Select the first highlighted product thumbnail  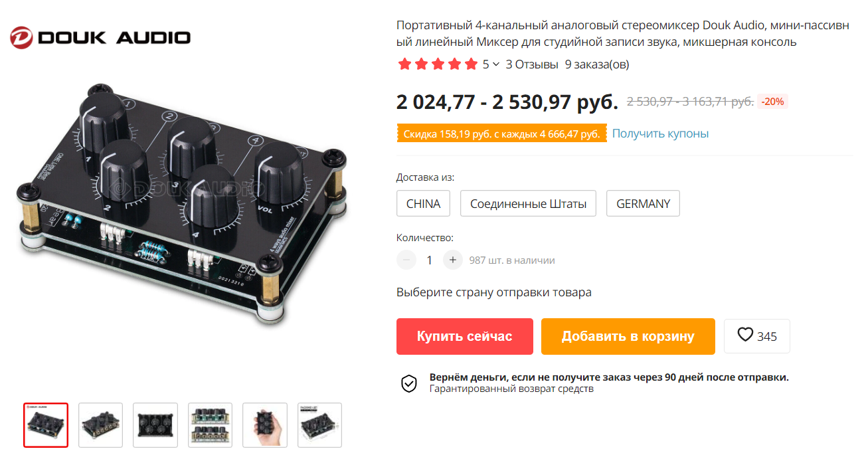tap(46, 425)
